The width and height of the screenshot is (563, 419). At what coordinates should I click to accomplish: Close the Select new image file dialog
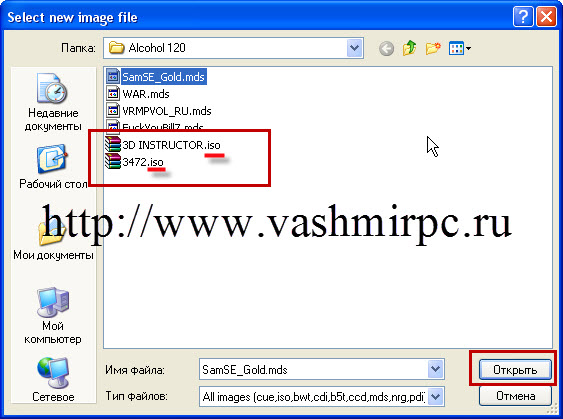(546, 17)
